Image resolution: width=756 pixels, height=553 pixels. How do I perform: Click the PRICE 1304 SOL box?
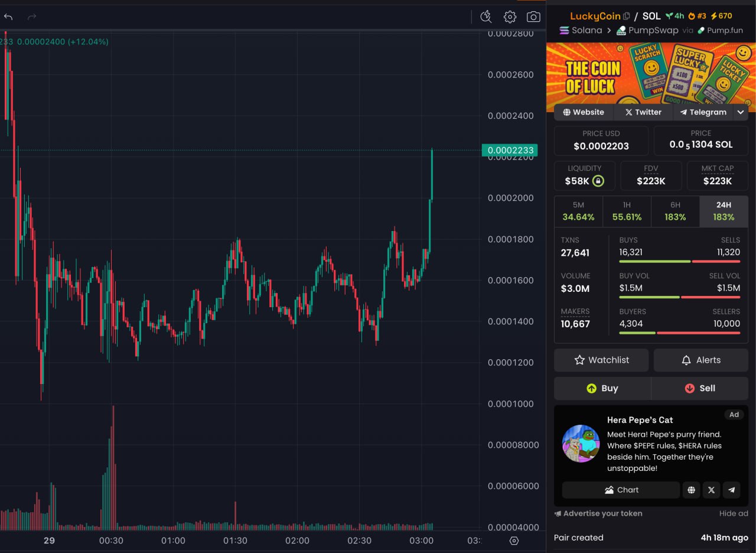point(701,140)
